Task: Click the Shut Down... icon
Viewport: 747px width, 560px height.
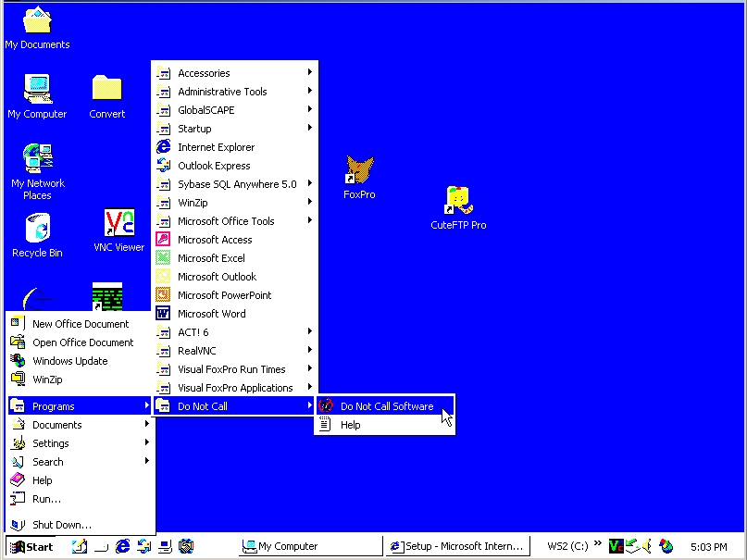Action: click(18, 524)
